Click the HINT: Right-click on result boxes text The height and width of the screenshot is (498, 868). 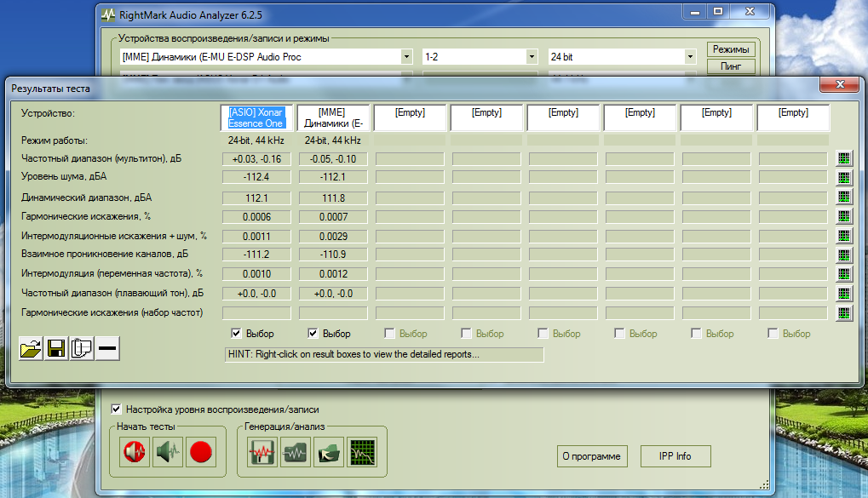click(354, 354)
